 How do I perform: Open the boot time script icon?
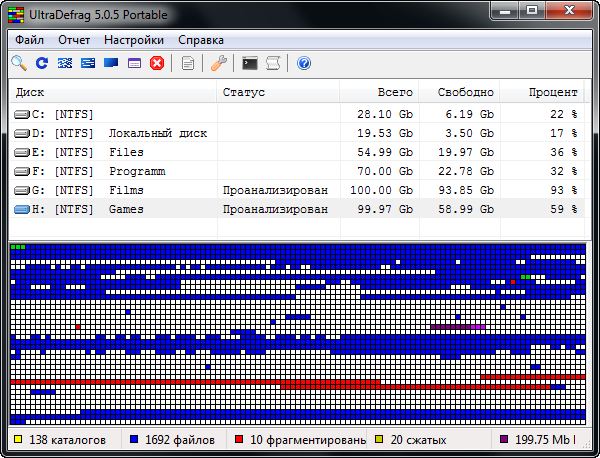click(272, 63)
